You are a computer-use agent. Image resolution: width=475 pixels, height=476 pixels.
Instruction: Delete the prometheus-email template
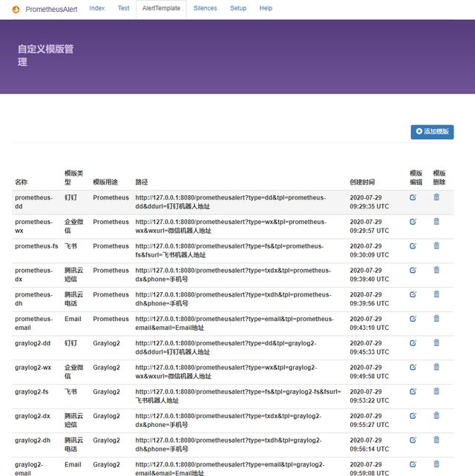pyautogui.click(x=436, y=319)
